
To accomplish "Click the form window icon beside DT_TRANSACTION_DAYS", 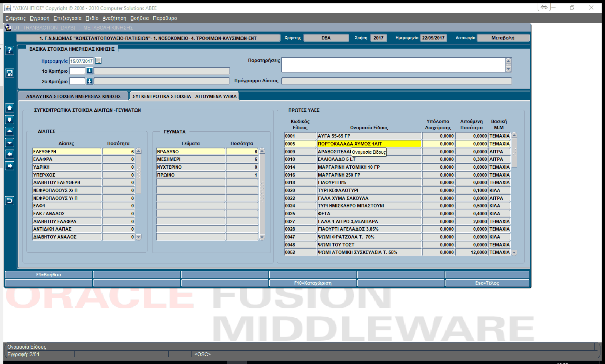I will click(8, 27).
